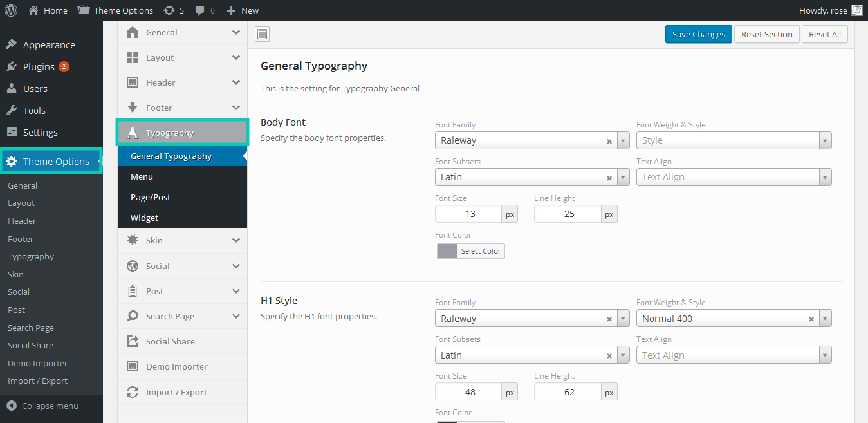Click the Header icon in options panel

[133, 82]
